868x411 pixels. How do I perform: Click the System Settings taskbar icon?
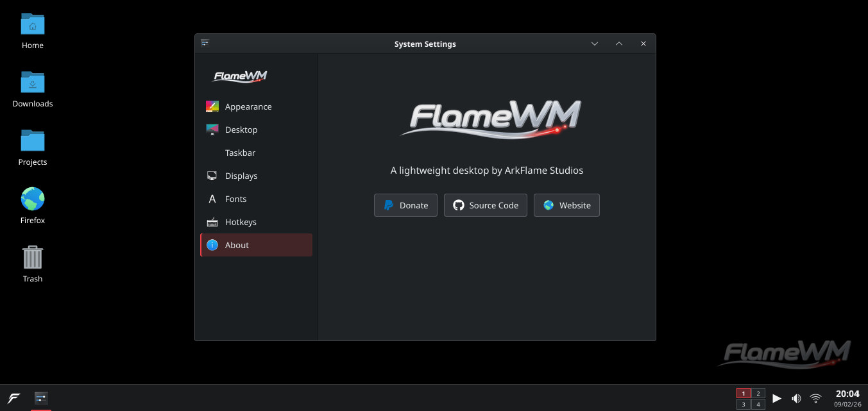[x=41, y=398]
